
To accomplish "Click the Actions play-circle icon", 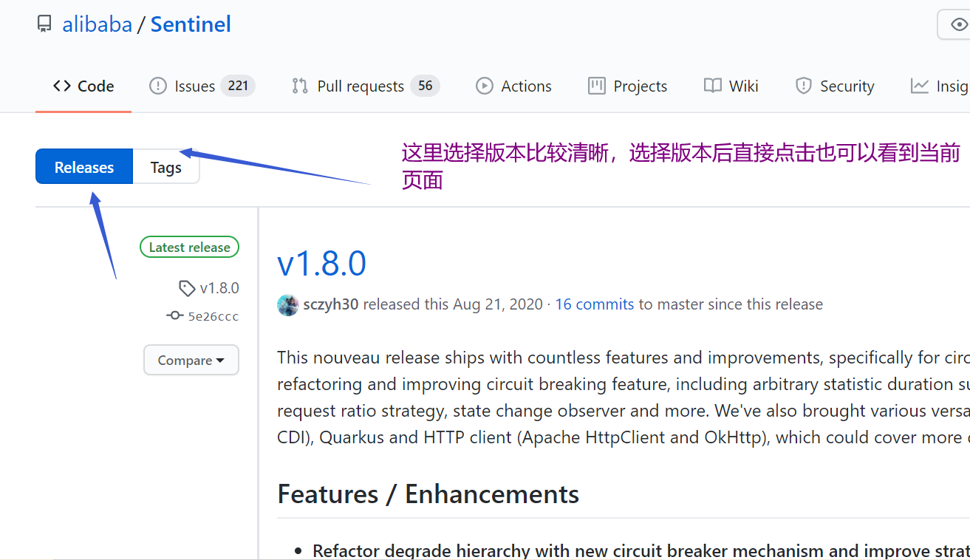I will (484, 86).
